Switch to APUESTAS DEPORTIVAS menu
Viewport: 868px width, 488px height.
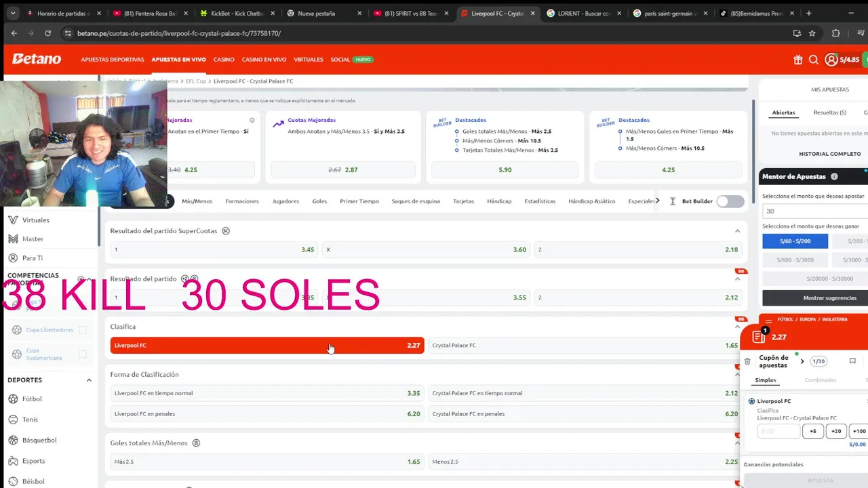tap(113, 60)
